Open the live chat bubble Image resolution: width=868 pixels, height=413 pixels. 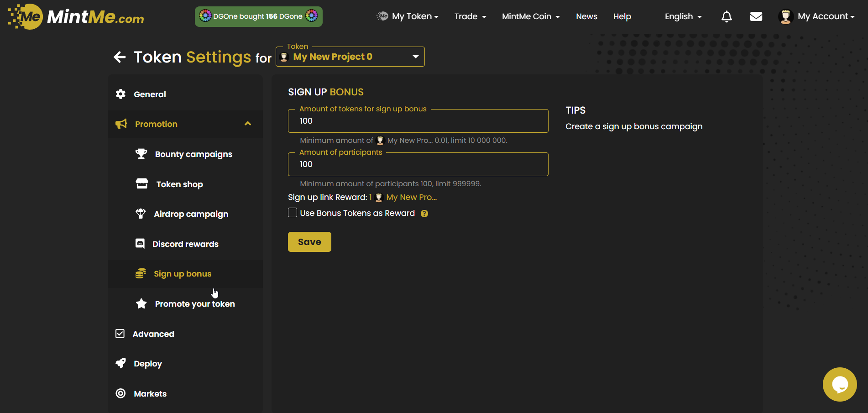click(839, 384)
